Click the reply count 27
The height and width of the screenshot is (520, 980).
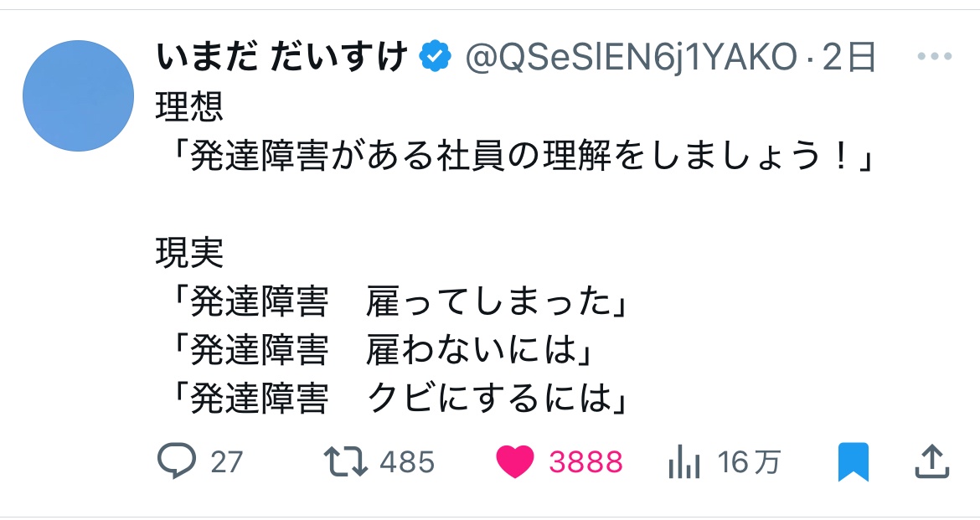[x=226, y=462]
